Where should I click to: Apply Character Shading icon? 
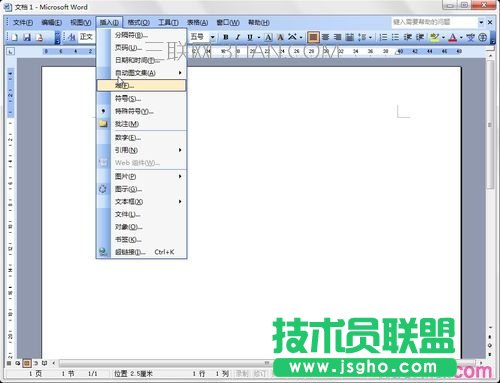tap(280, 37)
